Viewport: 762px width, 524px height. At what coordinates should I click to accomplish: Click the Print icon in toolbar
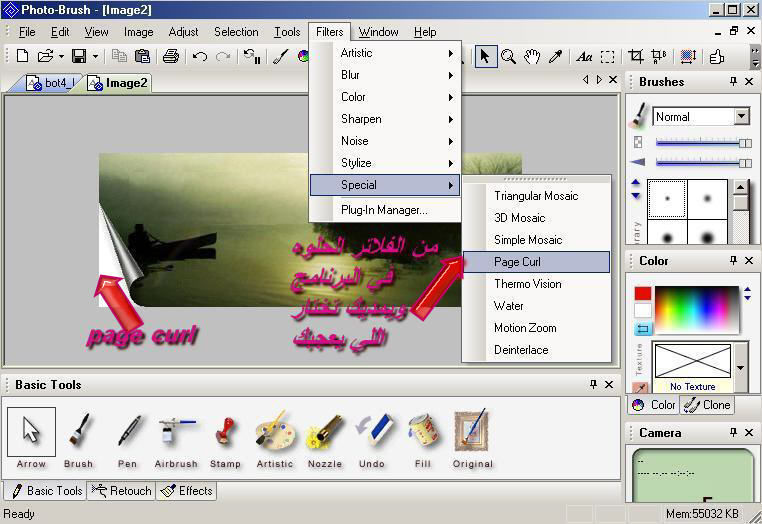[171, 57]
